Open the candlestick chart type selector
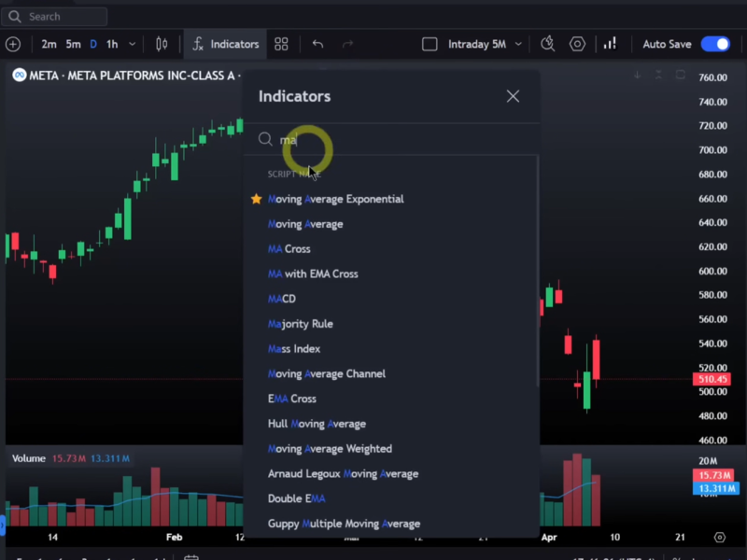747x560 pixels. [x=162, y=44]
